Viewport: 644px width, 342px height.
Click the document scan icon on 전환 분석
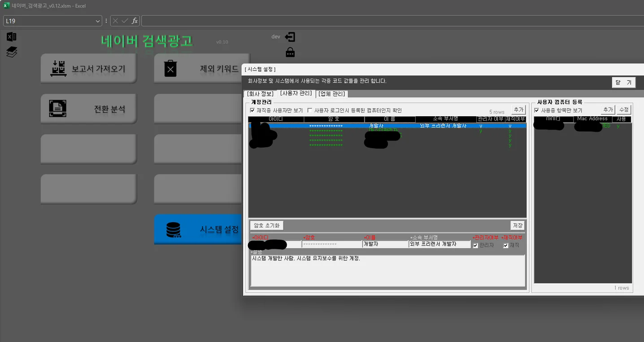[x=58, y=109]
